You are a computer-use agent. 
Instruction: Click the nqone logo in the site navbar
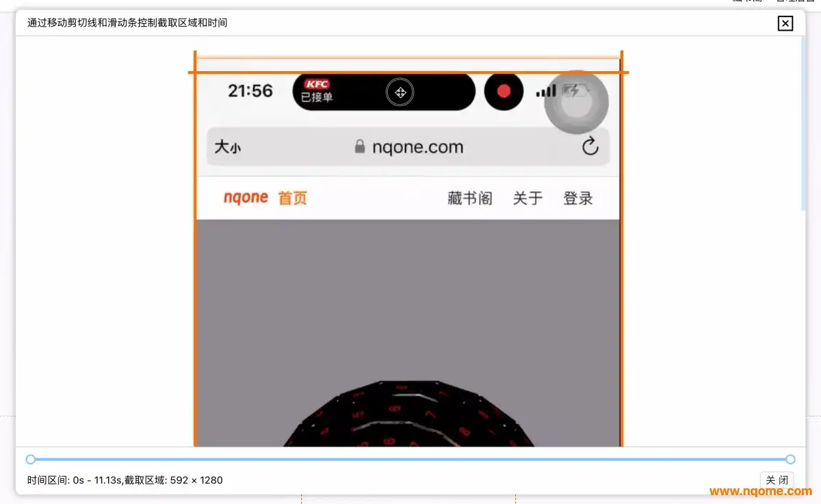point(245,198)
